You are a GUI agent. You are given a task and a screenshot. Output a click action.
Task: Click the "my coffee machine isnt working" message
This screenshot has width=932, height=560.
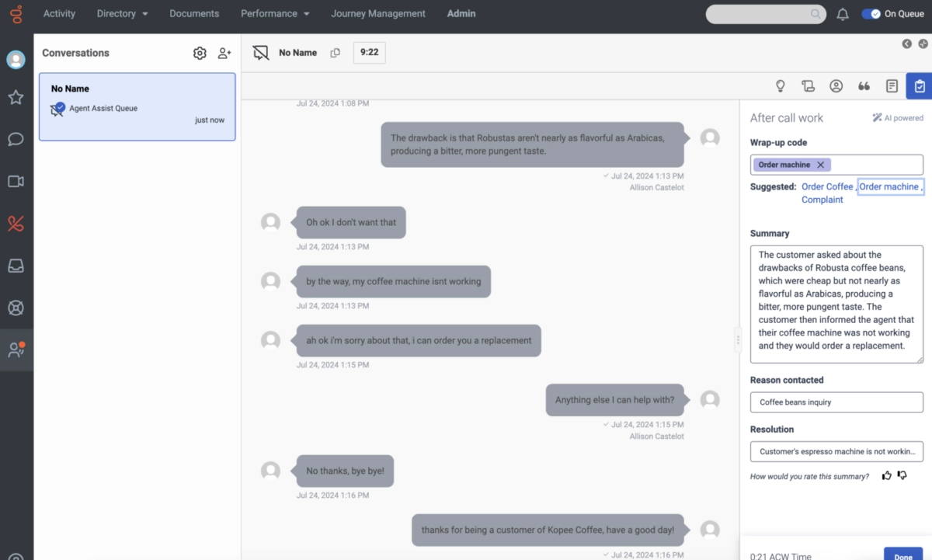(x=394, y=281)
